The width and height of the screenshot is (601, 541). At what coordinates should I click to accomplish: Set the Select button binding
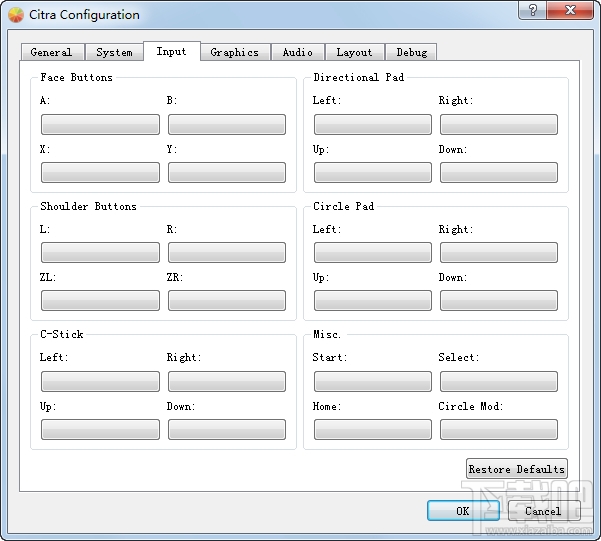coord(499,381)
